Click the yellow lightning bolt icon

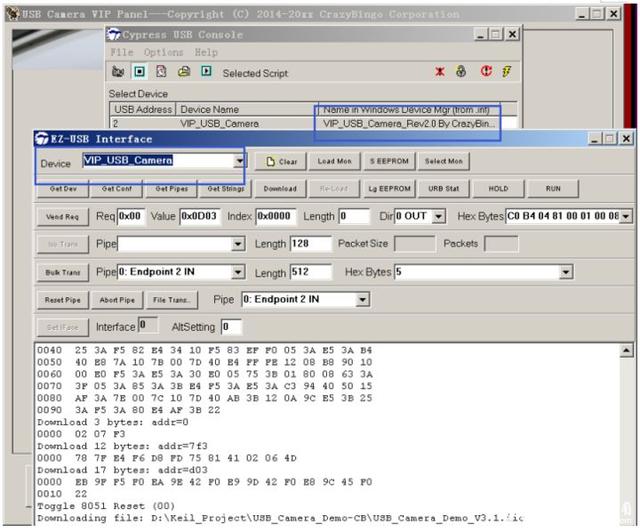tap(507, 72)
